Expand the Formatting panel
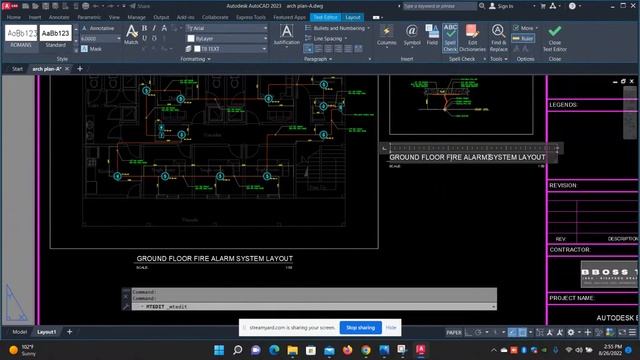This screenshot has width=640, height=360. click(x=196, y=59)
